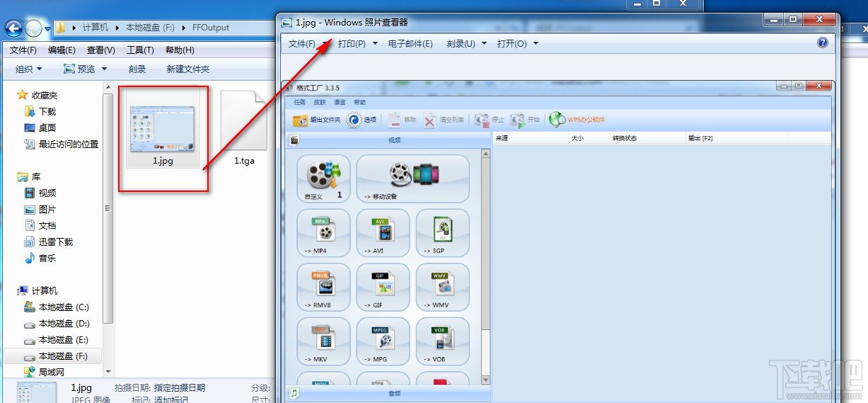Click the 选项 gear icon in Format Factory
This screenshot has height=403, width=868.
click(x=354, y=120)
